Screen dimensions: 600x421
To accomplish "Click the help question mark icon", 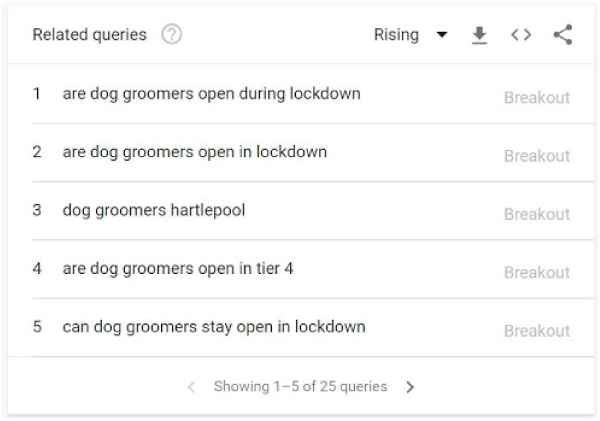I will (x=171, y=34).
